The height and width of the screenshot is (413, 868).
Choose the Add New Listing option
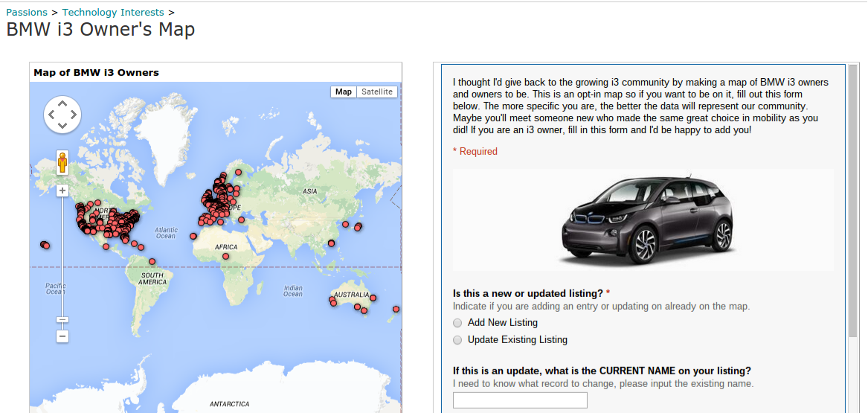tap(457, 323)
